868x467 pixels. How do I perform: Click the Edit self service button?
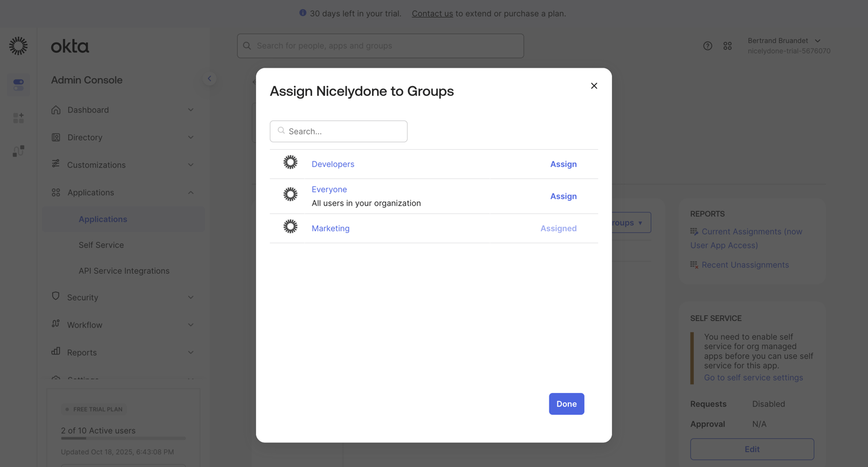click(752, 449)
